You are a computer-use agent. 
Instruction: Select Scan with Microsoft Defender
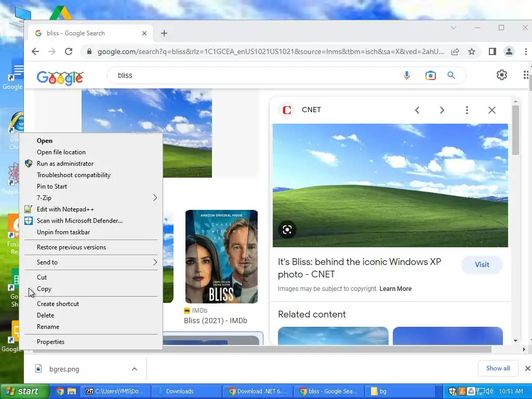91,220
